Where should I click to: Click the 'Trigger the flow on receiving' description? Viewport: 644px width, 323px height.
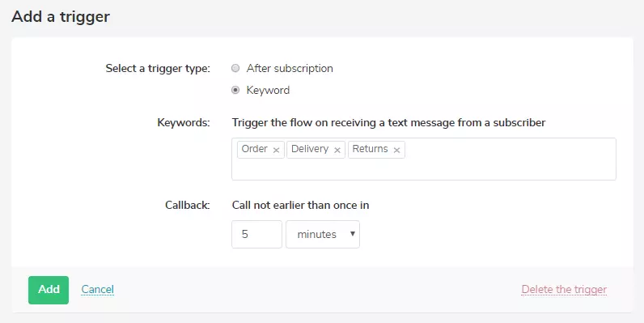[388, 122]
